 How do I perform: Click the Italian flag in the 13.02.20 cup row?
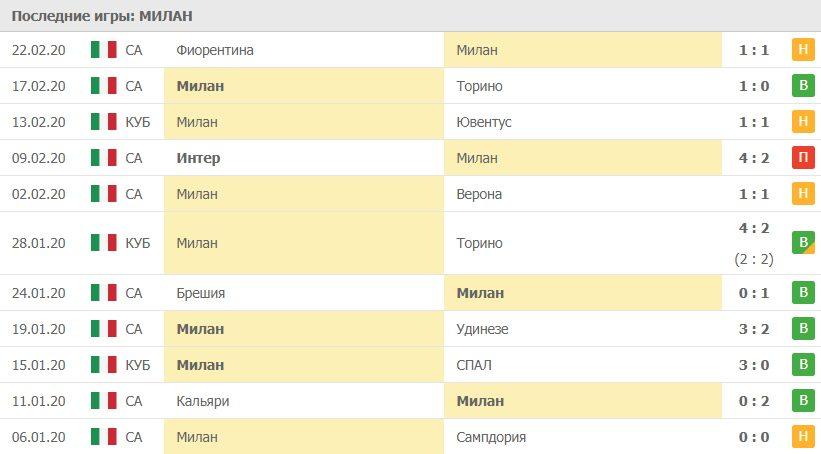click(x=103, y=122)
